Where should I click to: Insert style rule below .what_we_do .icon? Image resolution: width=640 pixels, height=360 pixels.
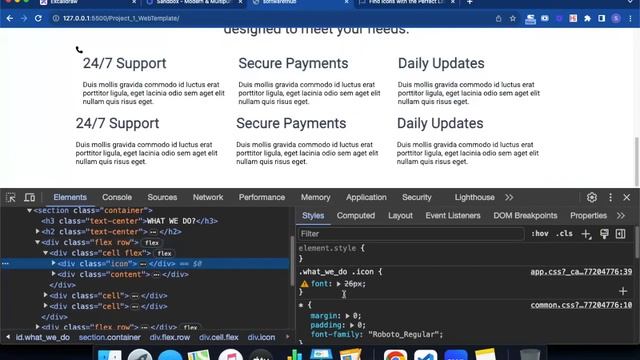623,291
